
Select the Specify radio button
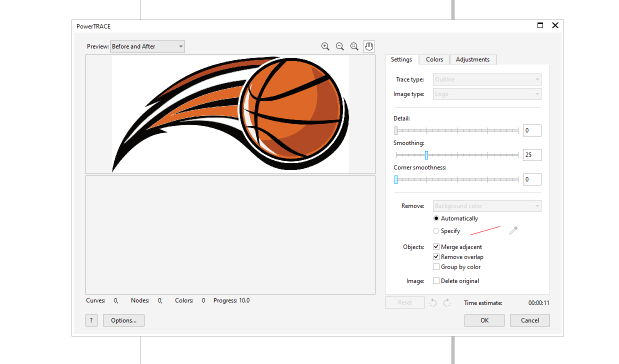pos(436,231)
